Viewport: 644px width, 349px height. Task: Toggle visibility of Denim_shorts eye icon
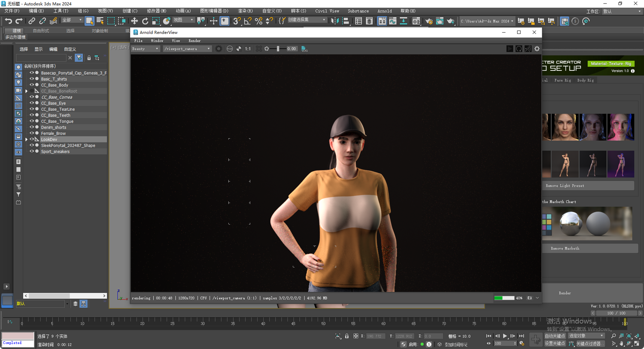coord(31,127)
